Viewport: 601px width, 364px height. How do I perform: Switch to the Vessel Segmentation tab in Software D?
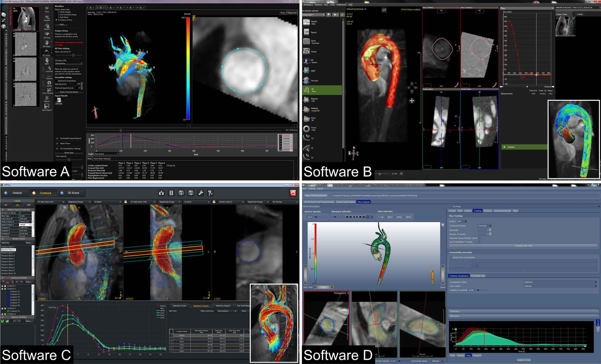point(345,202)
